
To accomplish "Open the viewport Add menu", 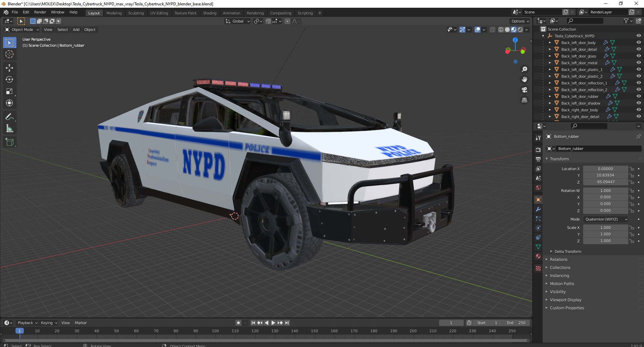I will [76, 30].
